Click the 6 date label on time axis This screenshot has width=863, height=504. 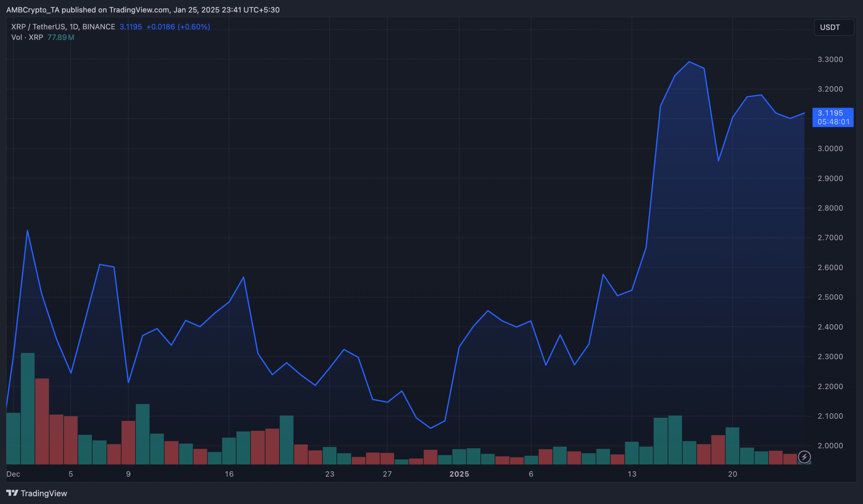[531, 474]
